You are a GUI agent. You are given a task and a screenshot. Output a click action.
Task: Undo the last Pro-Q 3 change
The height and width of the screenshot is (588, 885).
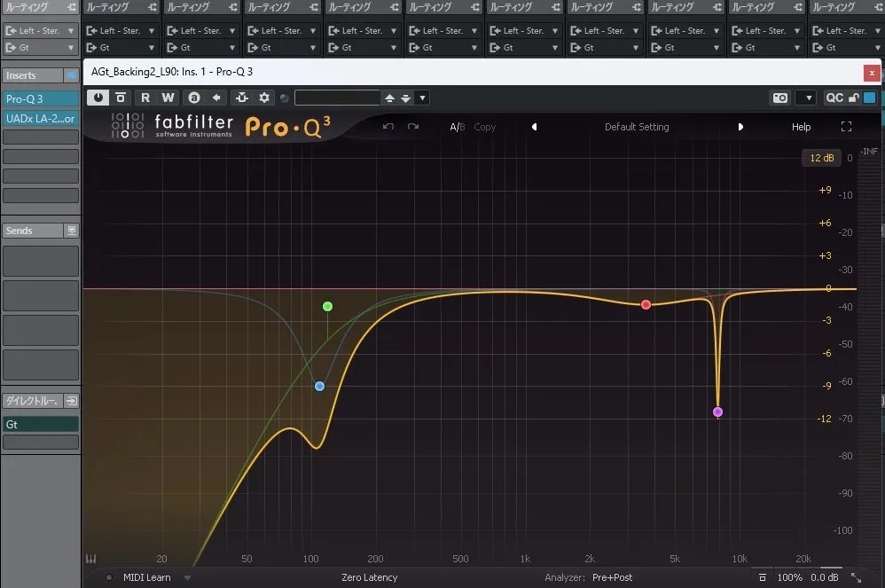(x=388, y=127)
